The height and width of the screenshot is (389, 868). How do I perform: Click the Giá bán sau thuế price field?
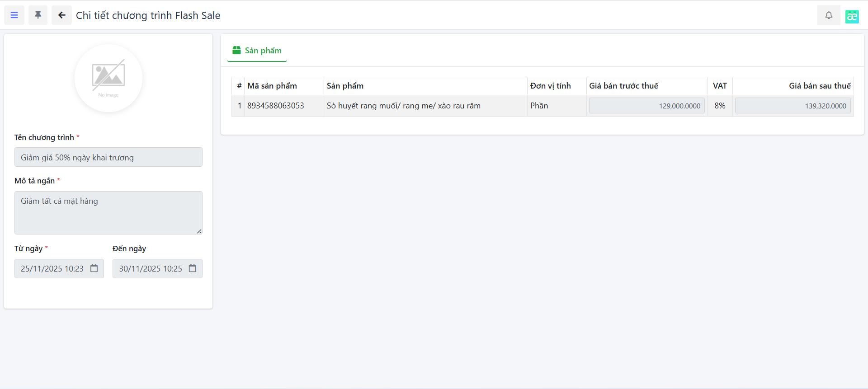(793, 106)
